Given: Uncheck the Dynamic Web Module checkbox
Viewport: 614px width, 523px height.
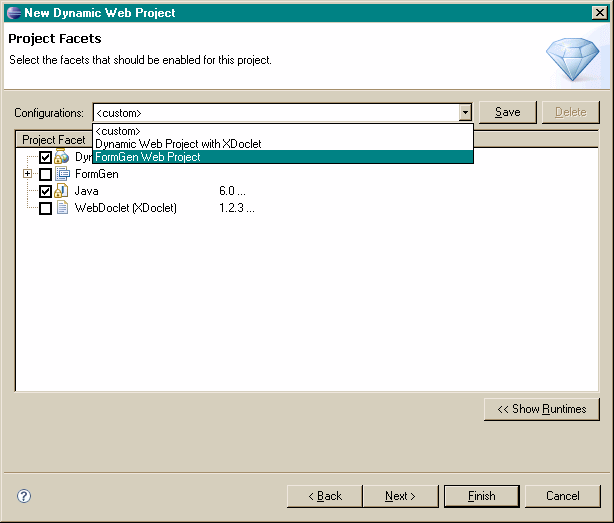Looking at the screenshot, I should click(x=45, y=157).
